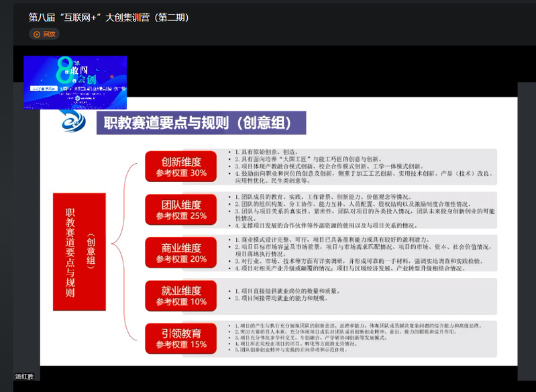Click the speaker name label 汤红胜

(24, 377)
